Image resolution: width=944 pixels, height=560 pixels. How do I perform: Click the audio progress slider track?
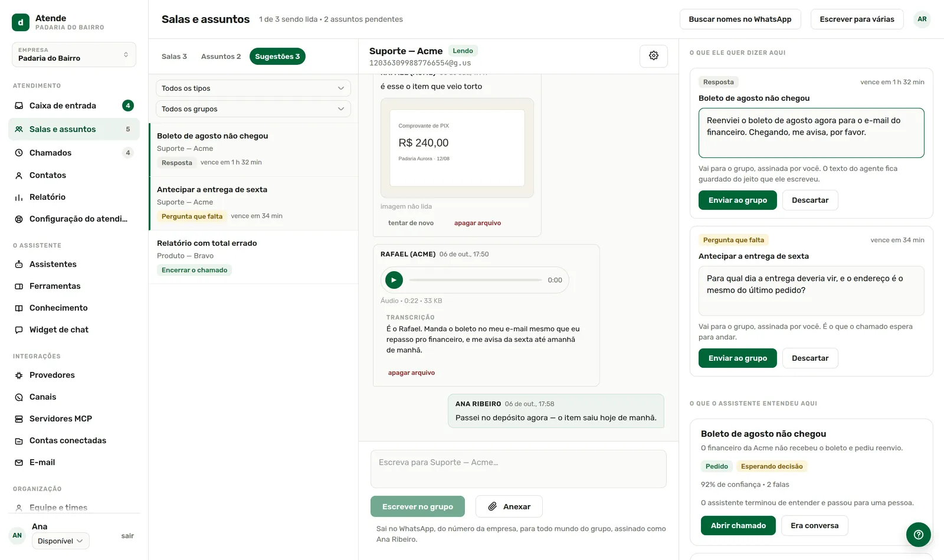[x=476, y=280]
